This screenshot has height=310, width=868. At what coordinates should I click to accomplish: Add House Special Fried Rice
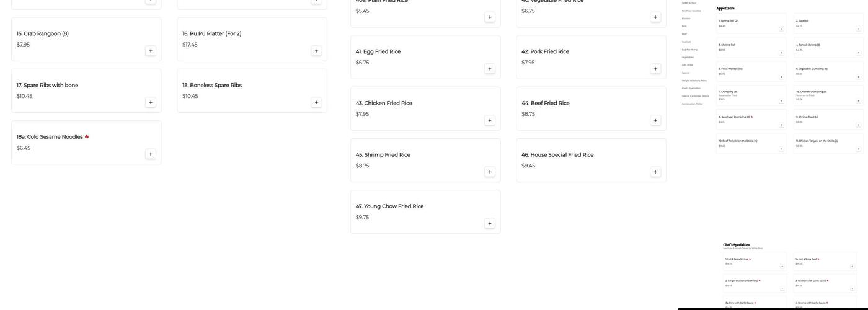(655, 172)
